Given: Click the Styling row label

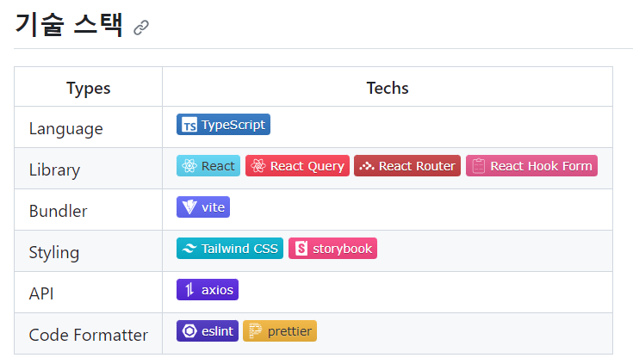Looking at the screenshot, I should coord(54,253).
